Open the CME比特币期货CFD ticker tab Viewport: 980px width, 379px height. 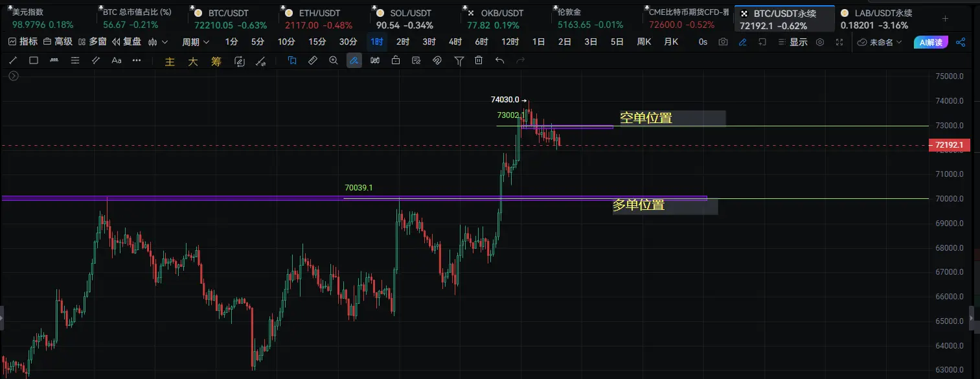point(689,19)
